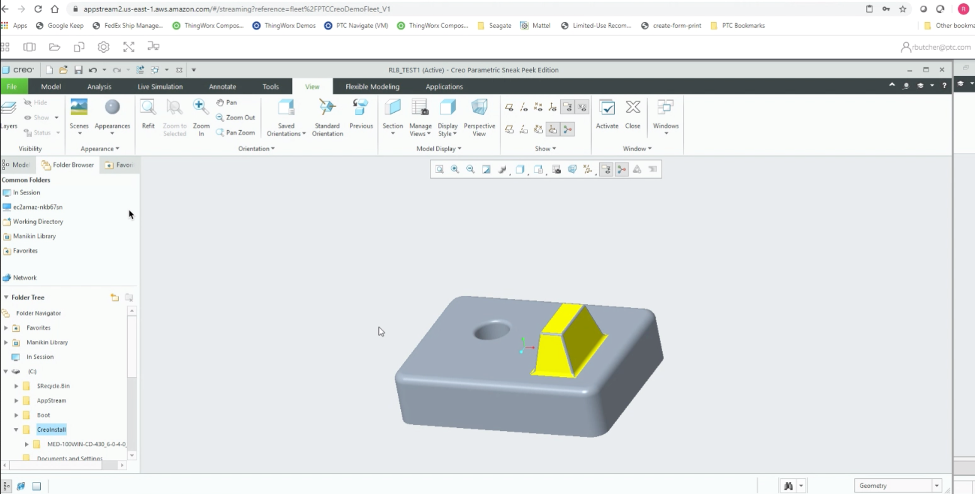The image size is (977, 495).
Task: Collapse the Folder Tree section
Action: coord(6,297)
